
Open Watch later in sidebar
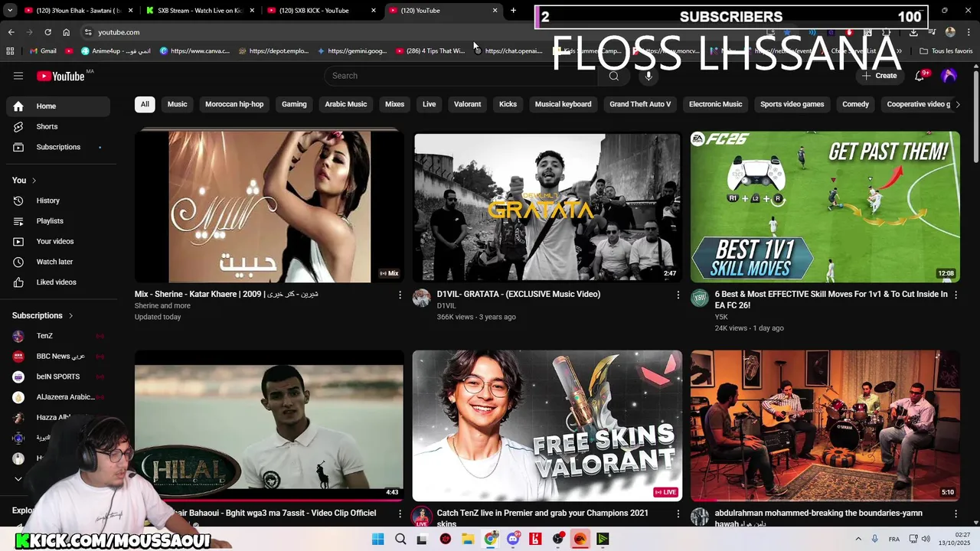58,262
